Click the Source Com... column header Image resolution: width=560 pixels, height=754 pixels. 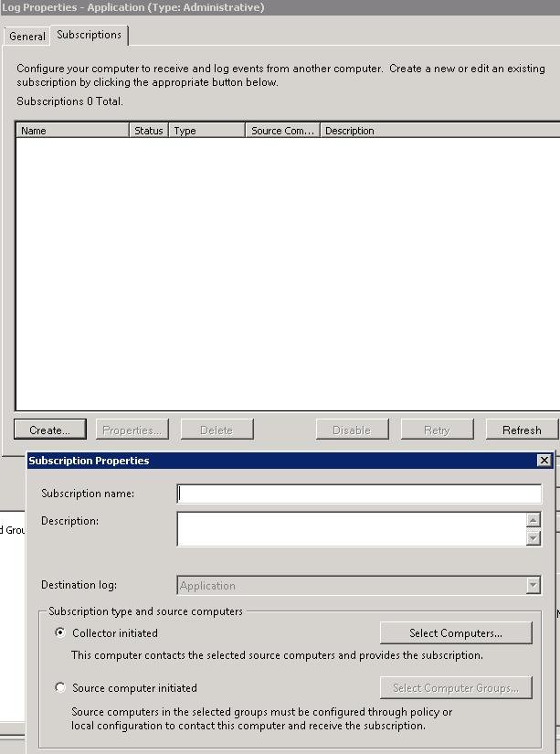tap(282, 131)
